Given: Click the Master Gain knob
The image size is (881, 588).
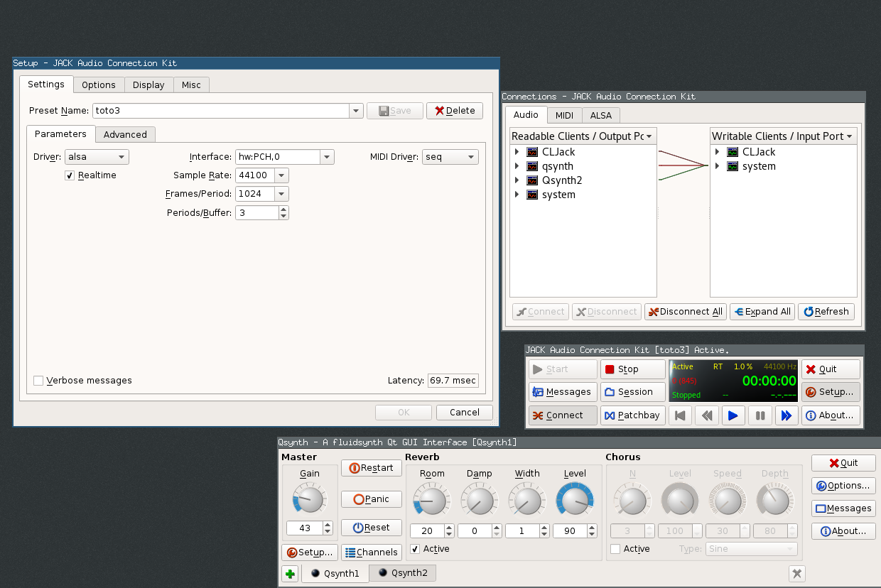Looking at the screenshot, I should pos(309,500).
